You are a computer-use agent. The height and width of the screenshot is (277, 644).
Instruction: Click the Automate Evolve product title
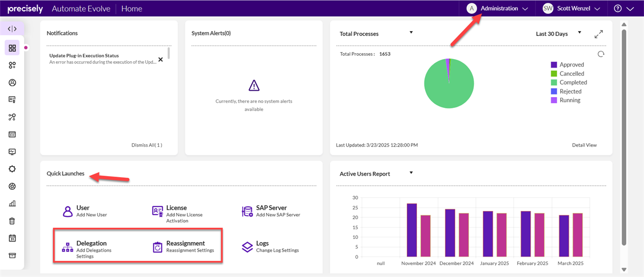[82, 9]
